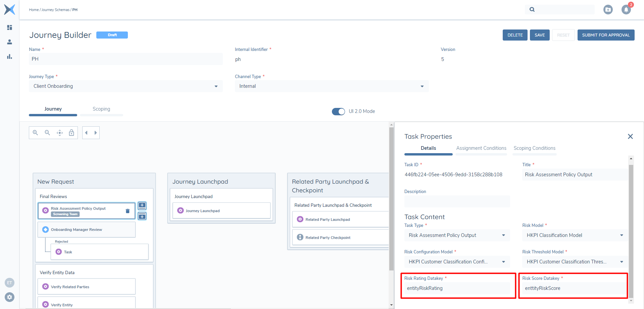Select the pan/recenter canvas tool

coord(59,132)
